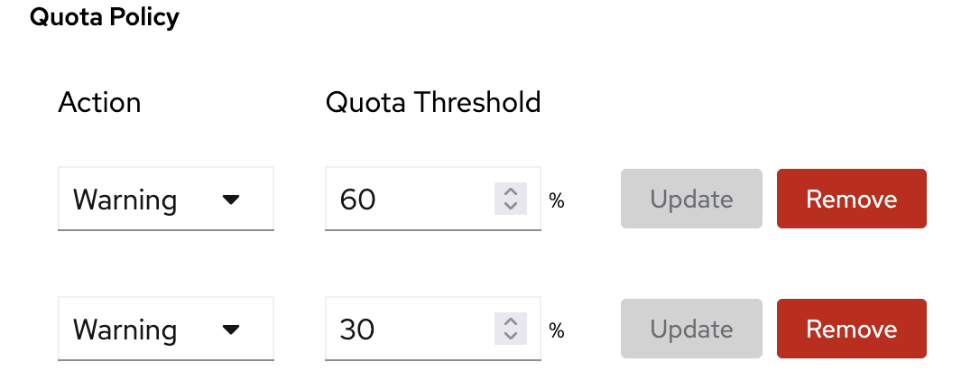Click the Quota Policy heading
This screenshot has height=390, width=980.
click(x=105, y=17)
